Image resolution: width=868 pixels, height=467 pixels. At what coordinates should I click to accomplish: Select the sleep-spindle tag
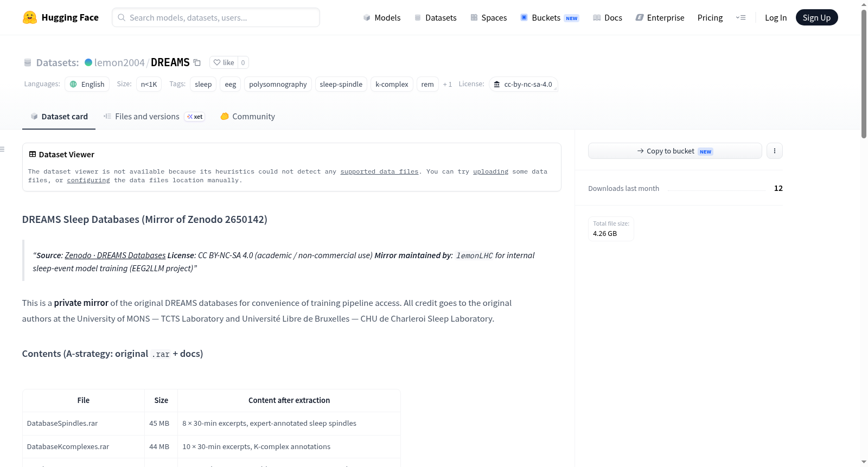coord(341,84)
